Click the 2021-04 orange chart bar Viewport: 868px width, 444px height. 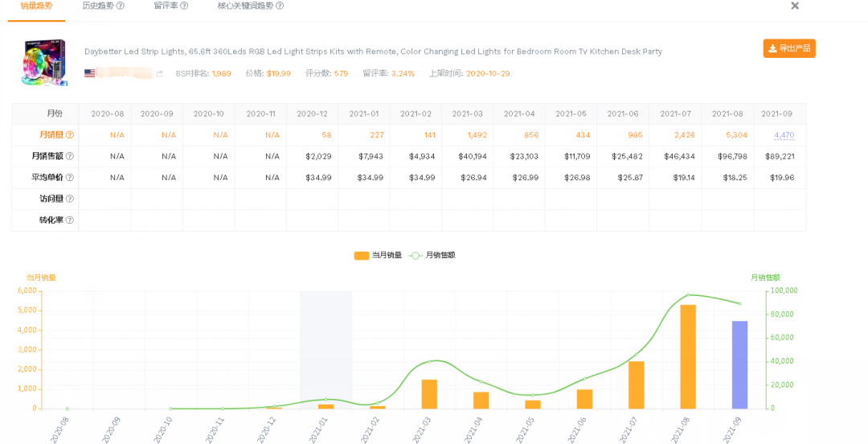[x=481, y=401]
